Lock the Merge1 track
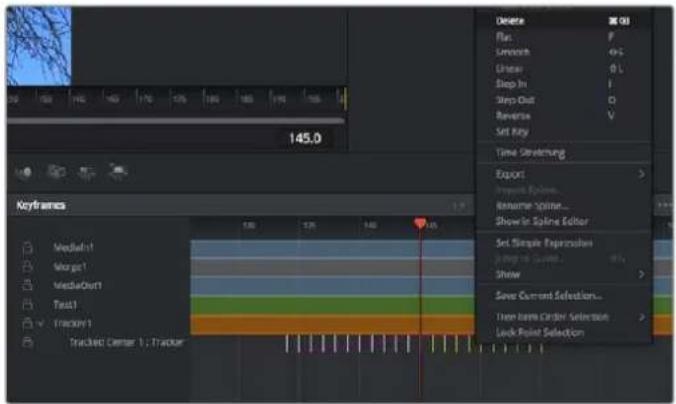The height and width of the screenshot is (404, 676). 28,267
